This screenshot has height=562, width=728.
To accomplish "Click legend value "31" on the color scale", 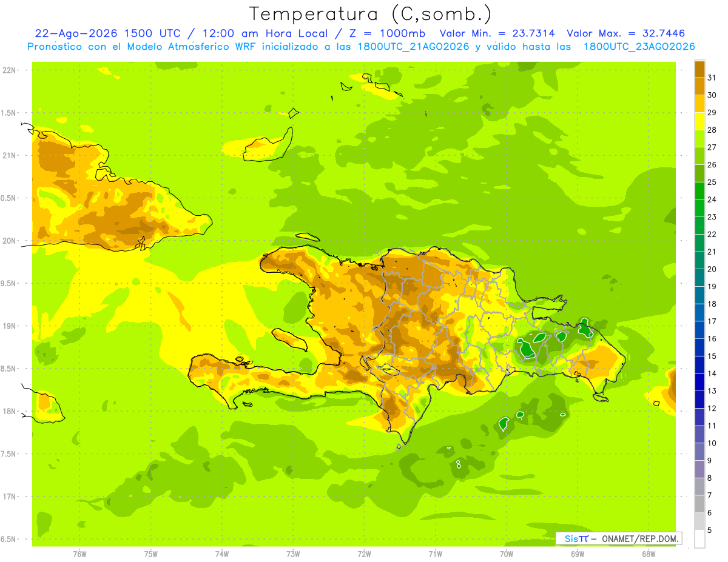I will click(712, 78).
